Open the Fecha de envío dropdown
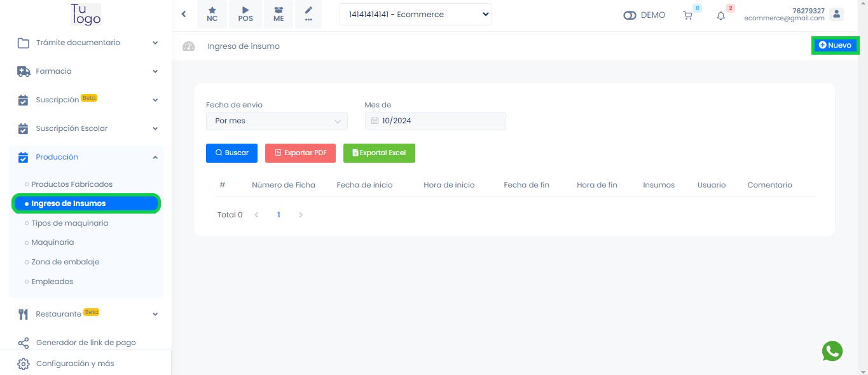868x375 pixels. pyautogui.click(x=277, y=121)
